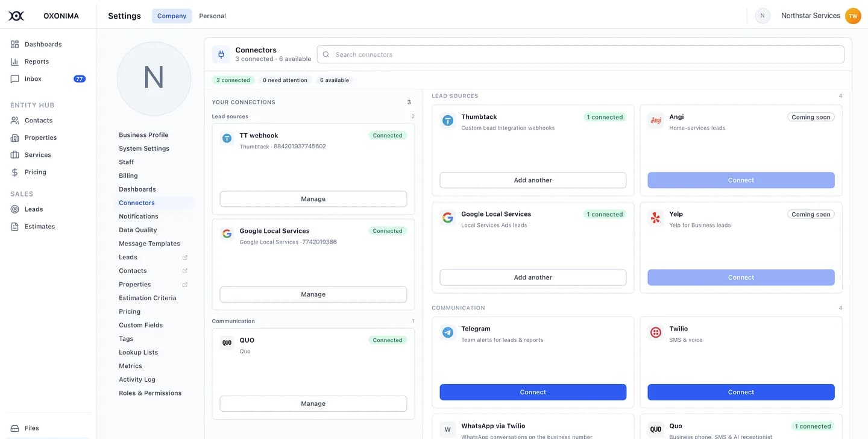The image size is (868, 439).
Task: Open external link icon beside Leads setting
Action: 185,257
